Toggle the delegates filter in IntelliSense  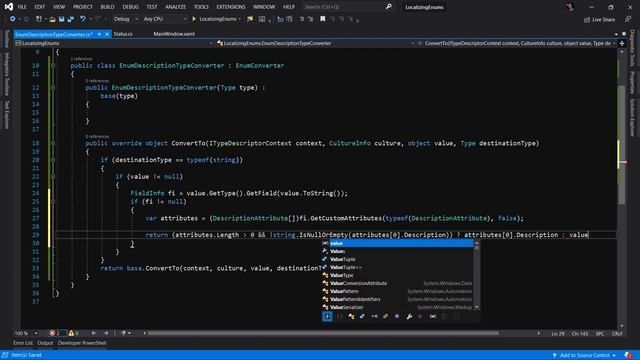(x=386, y=316)
